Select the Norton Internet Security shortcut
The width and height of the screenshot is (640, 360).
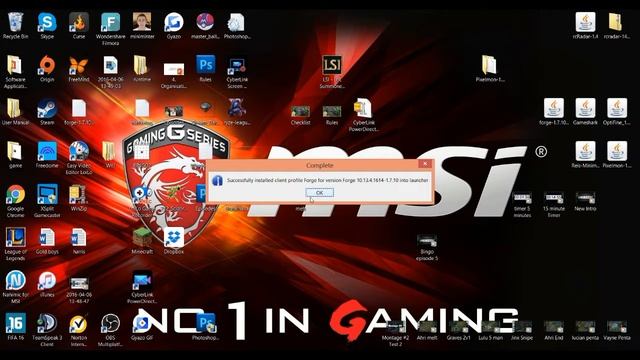(x=78, y=330)
